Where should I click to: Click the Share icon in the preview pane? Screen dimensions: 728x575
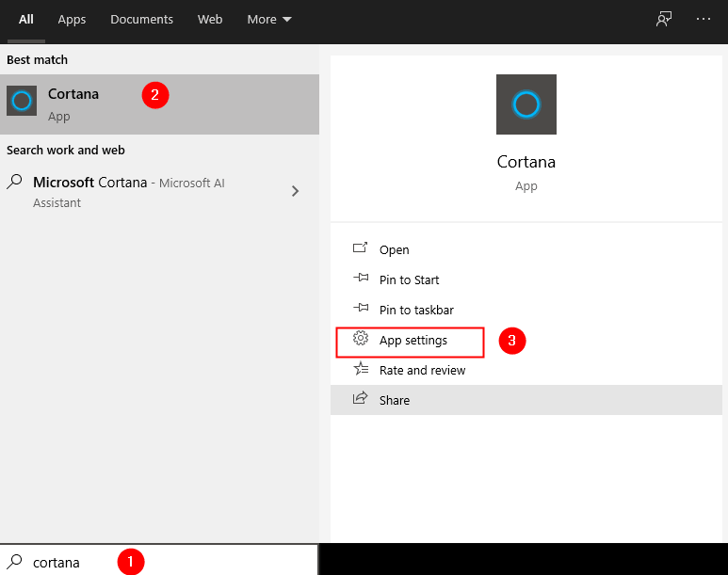point(360,399)
